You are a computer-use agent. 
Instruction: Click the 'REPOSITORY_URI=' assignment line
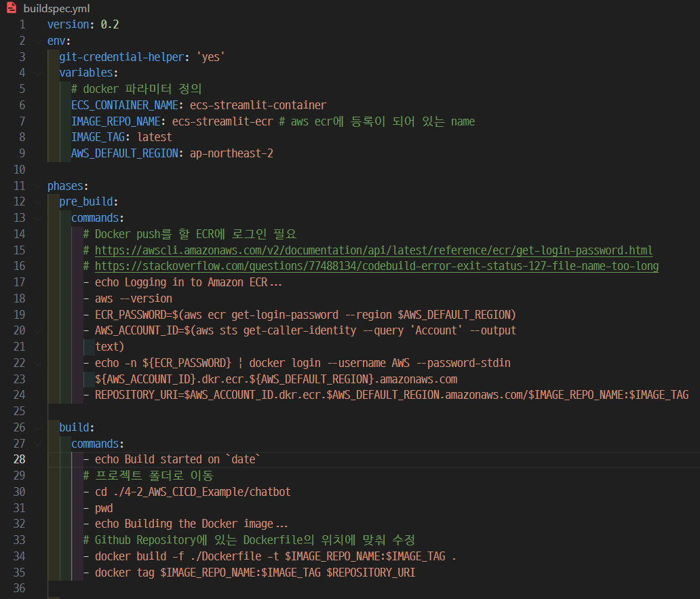[x=391, y=395]
